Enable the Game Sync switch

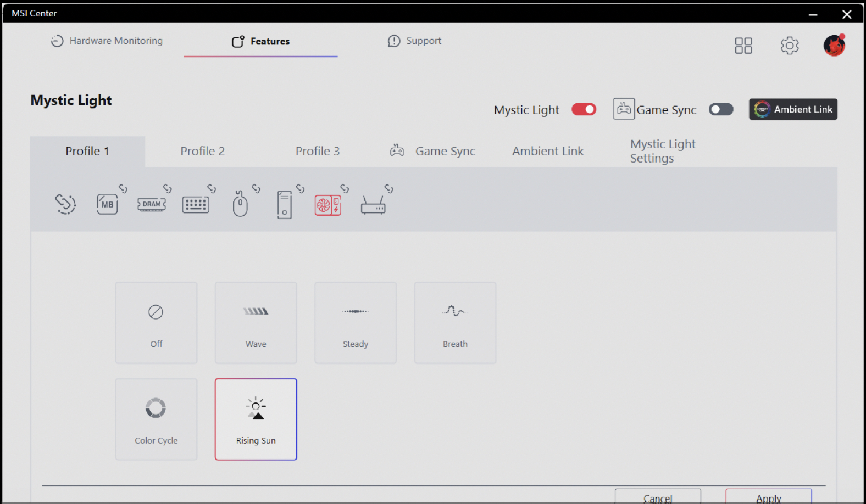pos(721,109)
